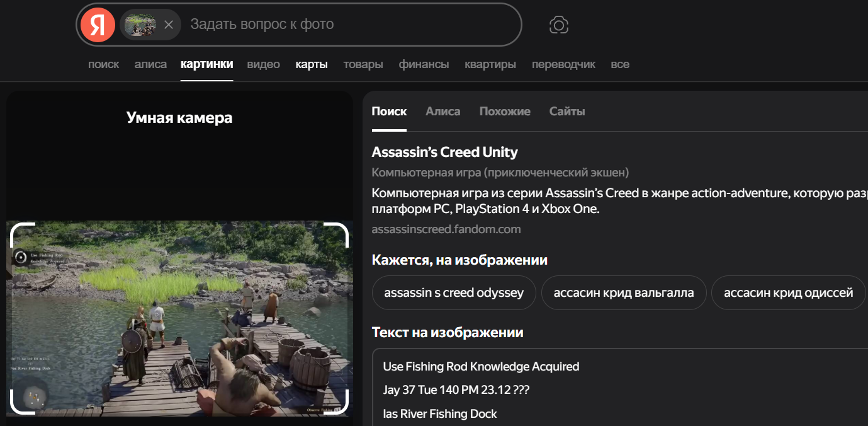868x426 pixels.
Task: Click the top-right crop corner handle
Action: pyautogui.click(x=337, y=234)
